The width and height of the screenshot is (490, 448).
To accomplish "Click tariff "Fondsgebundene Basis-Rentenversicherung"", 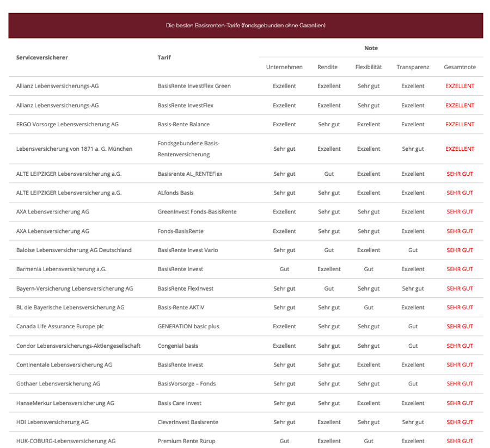I will coord(188,149).
